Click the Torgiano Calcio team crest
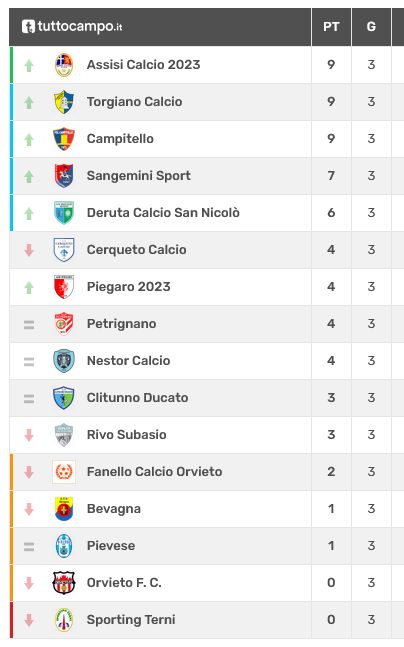Image resolution: width=404 pixels, height=647 pixels. [64, 102]
